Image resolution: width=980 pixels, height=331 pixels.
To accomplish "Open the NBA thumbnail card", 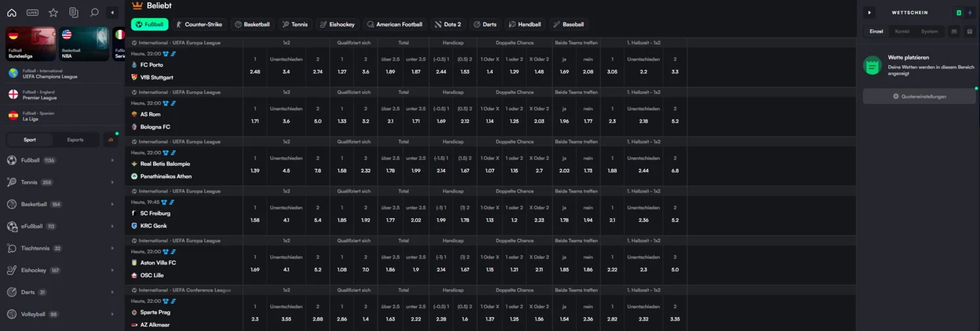I will pos(84,44).
